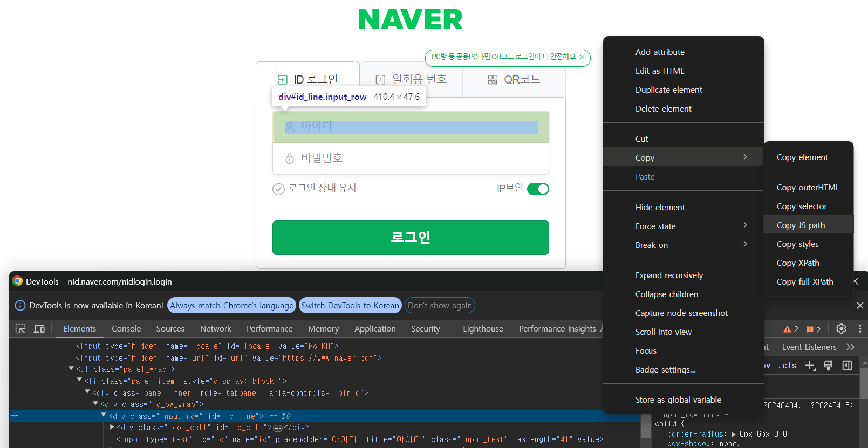Viewport: 868px width, 448px height.
Task: Click the element state paintbrush icon
Action: [x=829, y=366]
